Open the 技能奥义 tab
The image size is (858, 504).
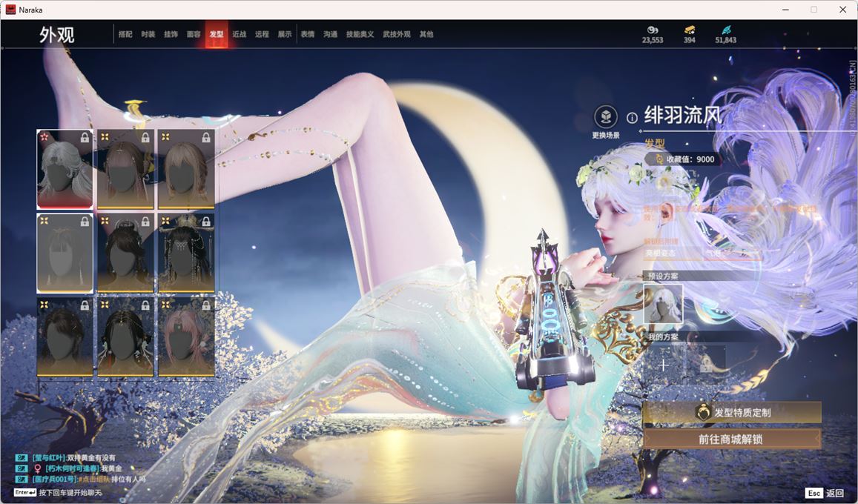click(x=360, y=34)
